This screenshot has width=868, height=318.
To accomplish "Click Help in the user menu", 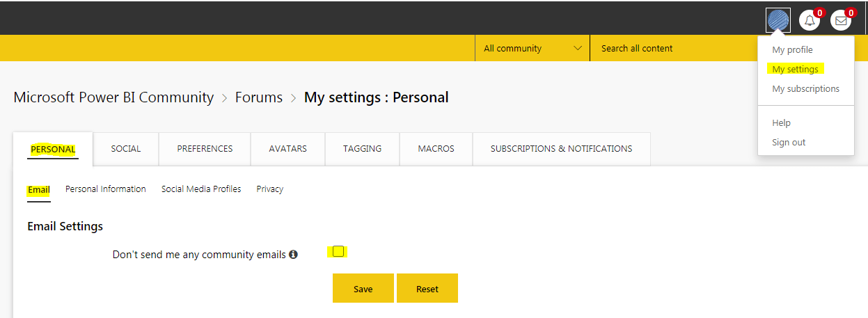I will click(x=781, y=123).
